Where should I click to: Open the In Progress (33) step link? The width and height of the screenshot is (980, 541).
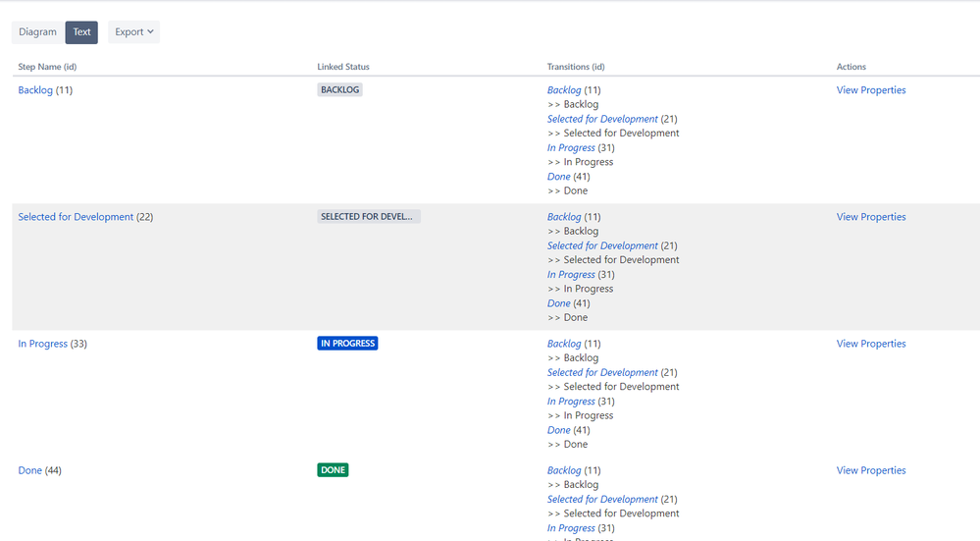42,344
